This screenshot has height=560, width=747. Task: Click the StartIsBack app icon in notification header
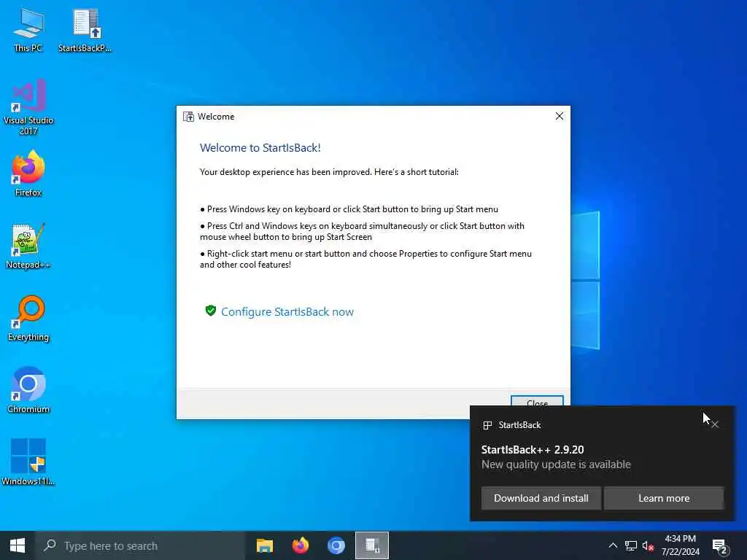pos(487,425)
